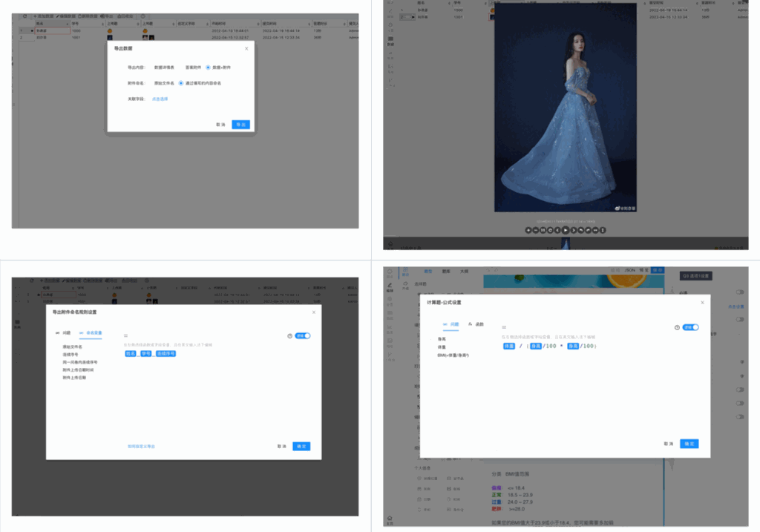760x532 pixels.
Task: Toggle the 逻辑 switch in naming rule dialog
Action: coord(302,335)
